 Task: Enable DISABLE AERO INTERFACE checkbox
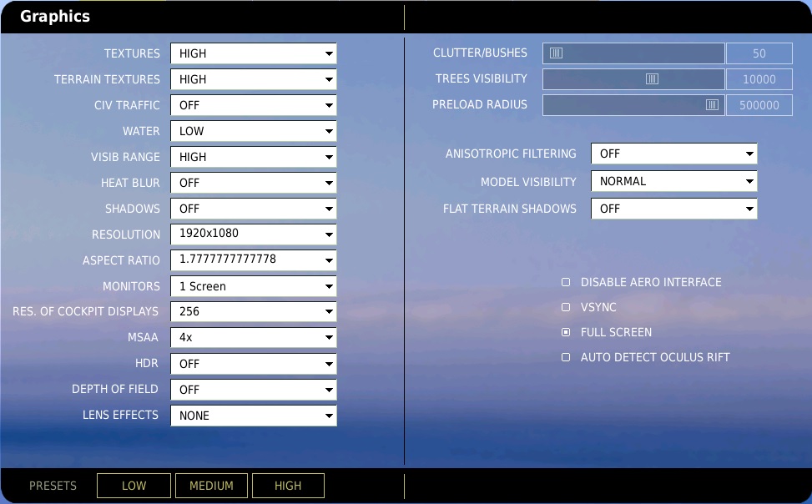[566, 282]
